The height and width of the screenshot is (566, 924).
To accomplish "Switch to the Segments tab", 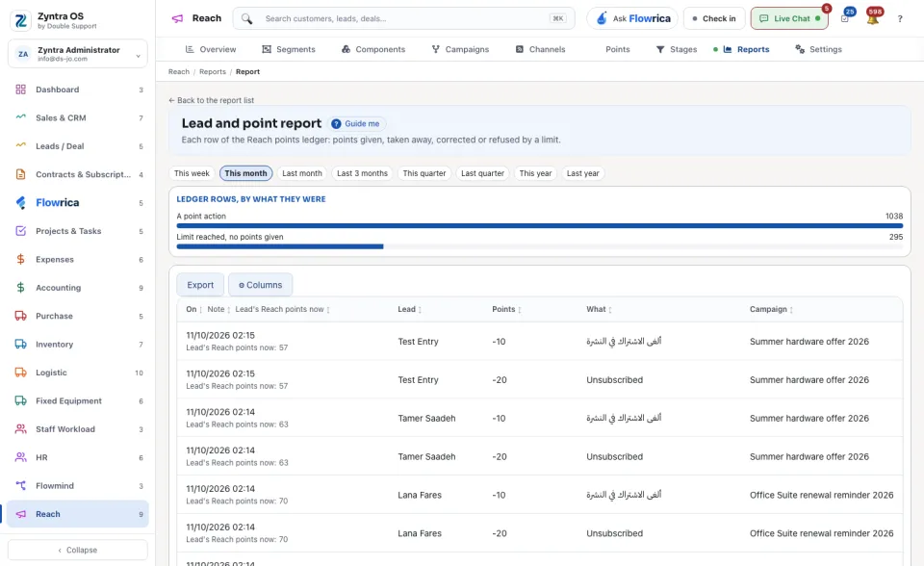I will [x=289, y=49].
